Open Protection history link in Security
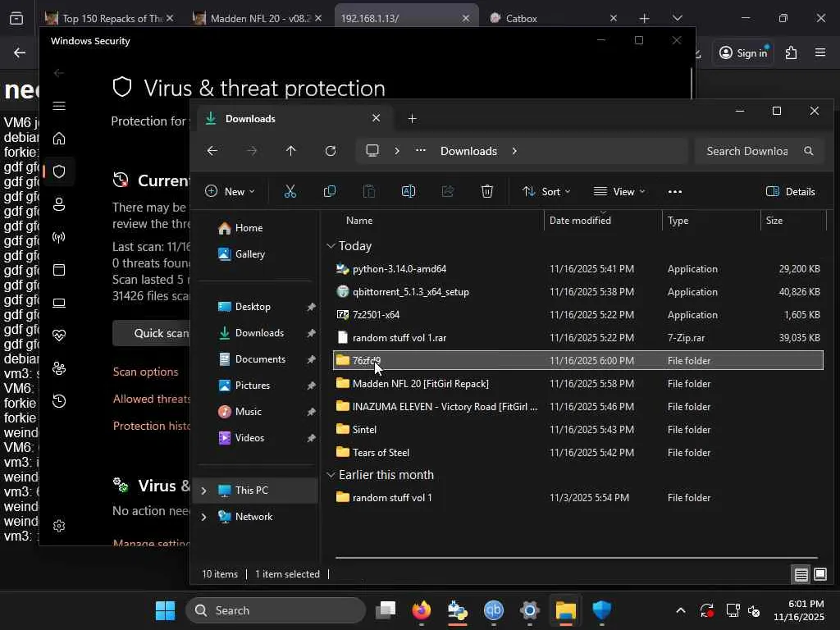Screen dimensions: 840x630 tap(152, 426)
